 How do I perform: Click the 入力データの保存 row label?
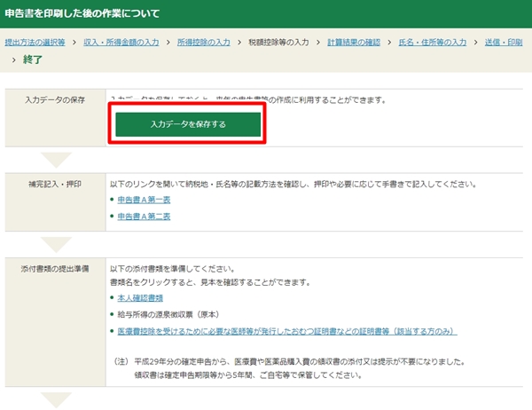[x=55, y=100]
